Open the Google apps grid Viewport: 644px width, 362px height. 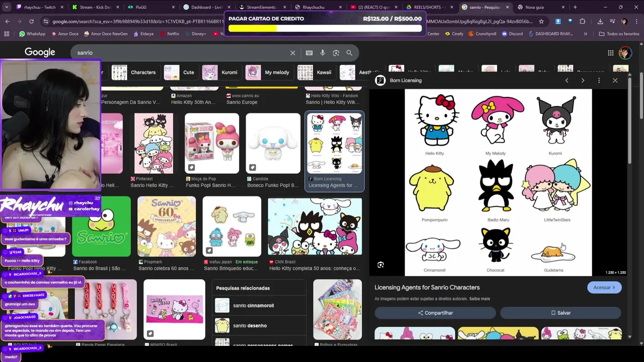[610, 53]
